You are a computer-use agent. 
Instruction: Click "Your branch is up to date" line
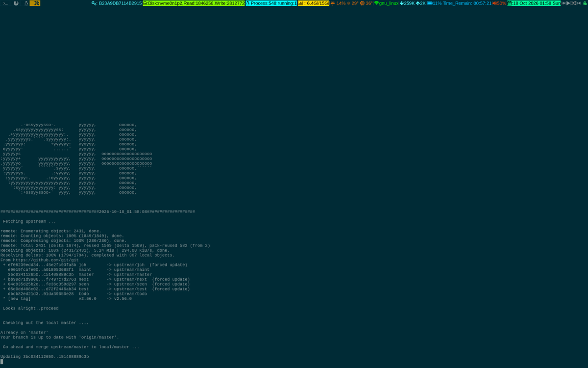[60, 338]
